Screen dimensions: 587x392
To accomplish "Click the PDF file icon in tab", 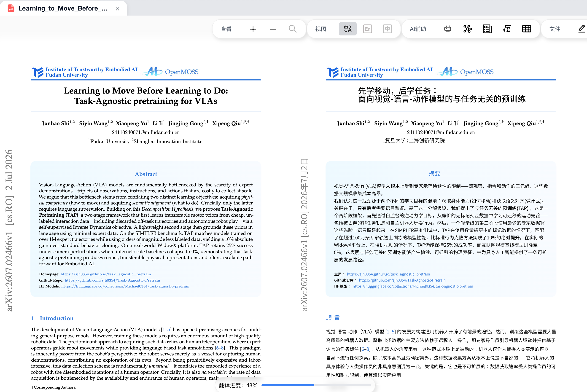I will pyautogui.click(x=11, y=8).
